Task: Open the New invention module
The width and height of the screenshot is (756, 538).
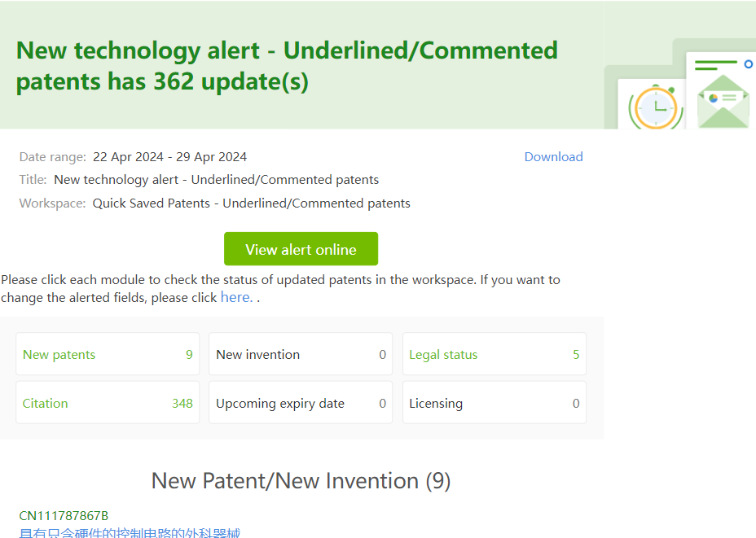Action: [301, 354]
